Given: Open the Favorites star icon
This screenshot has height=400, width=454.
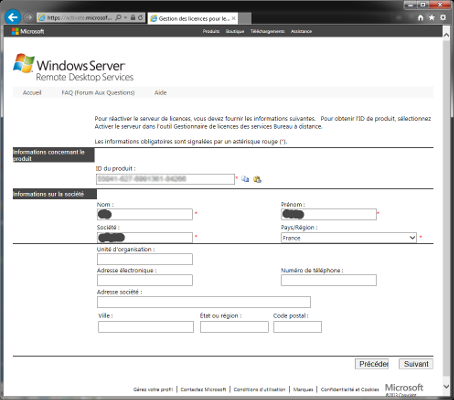Looking at the screenshot, I should click(432, 18).
